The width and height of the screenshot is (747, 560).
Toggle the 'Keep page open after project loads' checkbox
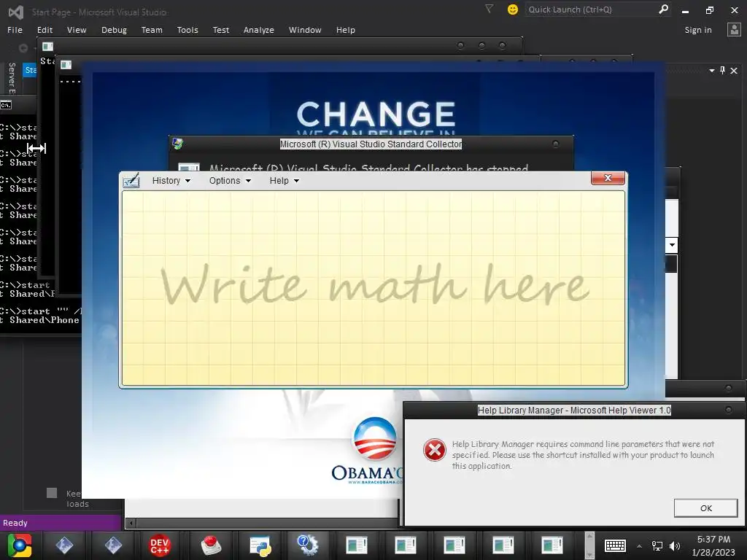pos(52,493)
